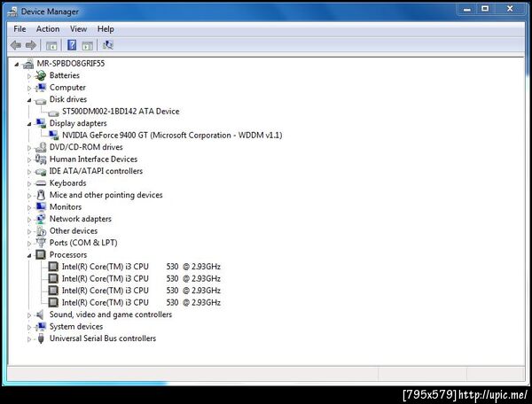532x404 pixels.
Task: Click the Processors category chip icon
Action: [41, 254]
